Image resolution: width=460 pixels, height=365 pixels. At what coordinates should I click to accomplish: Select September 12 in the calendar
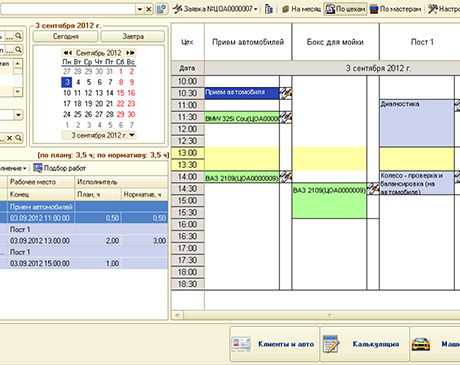[x=88, y=93]
